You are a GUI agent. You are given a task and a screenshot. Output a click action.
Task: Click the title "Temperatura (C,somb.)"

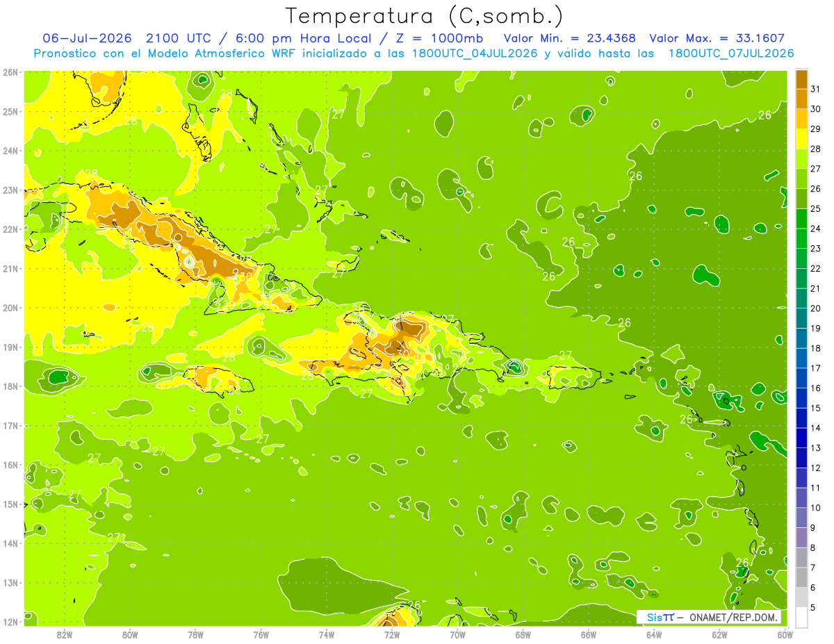pos(425,16)
